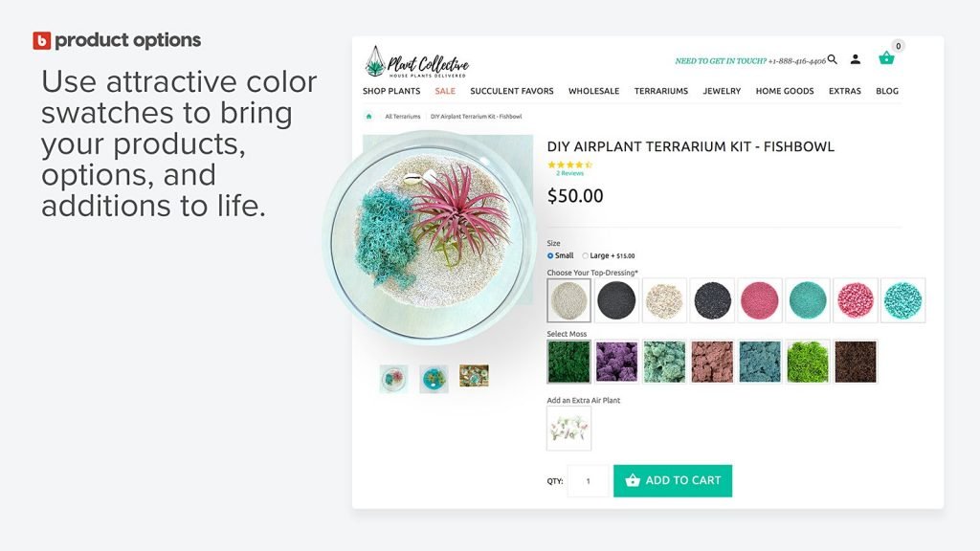Select the Large + $15.00 size option
Viewport: 980px width, 551px height.
[x=586, y=255]
